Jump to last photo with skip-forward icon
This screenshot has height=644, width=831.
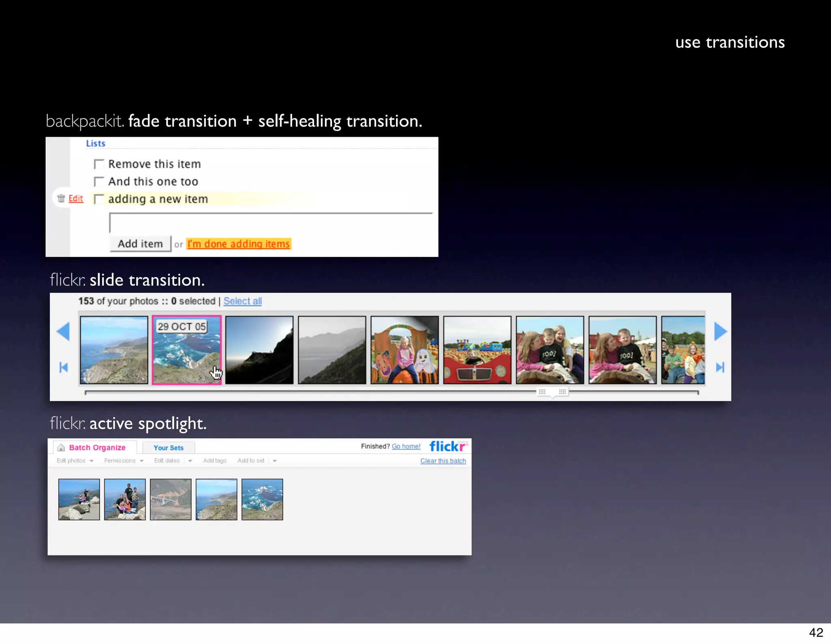click(x=720, y=368)
